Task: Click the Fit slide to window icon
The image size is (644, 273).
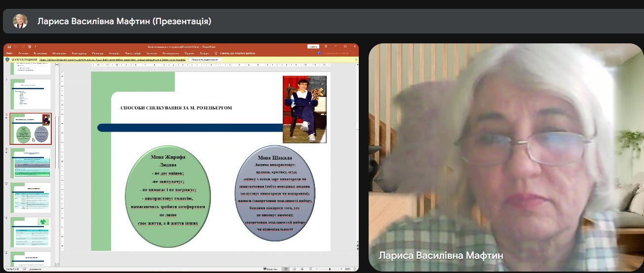Action: (x=354, y=269)
